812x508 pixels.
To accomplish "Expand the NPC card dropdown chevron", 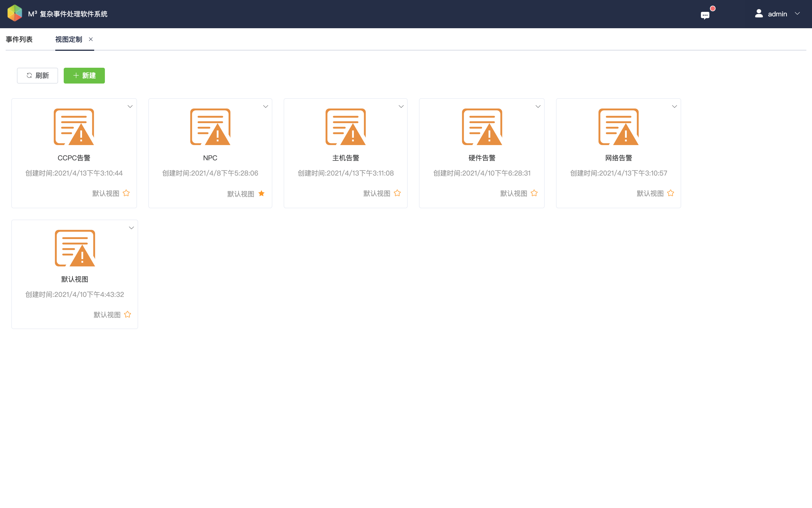I will coord(265,106).
